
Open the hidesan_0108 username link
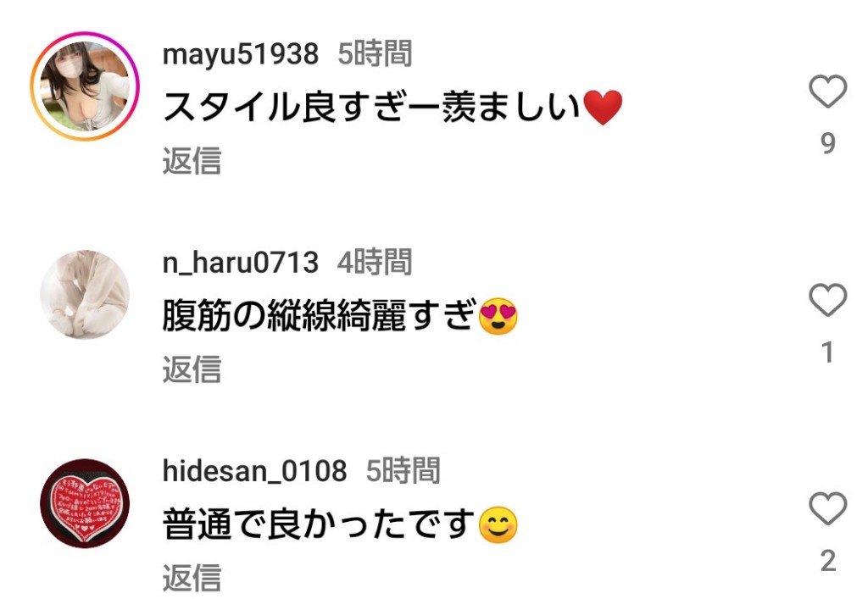click(x=254, y=471)
